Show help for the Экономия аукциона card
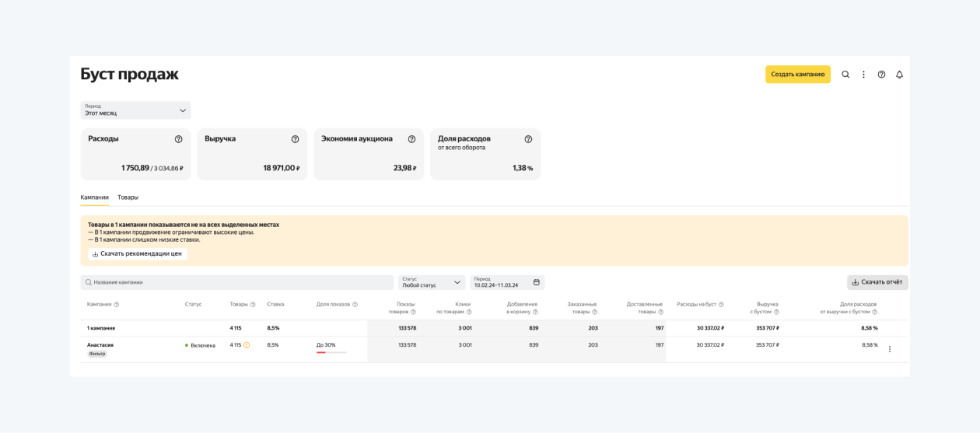Screen dimensions: 980x433 tap(411, 139)
